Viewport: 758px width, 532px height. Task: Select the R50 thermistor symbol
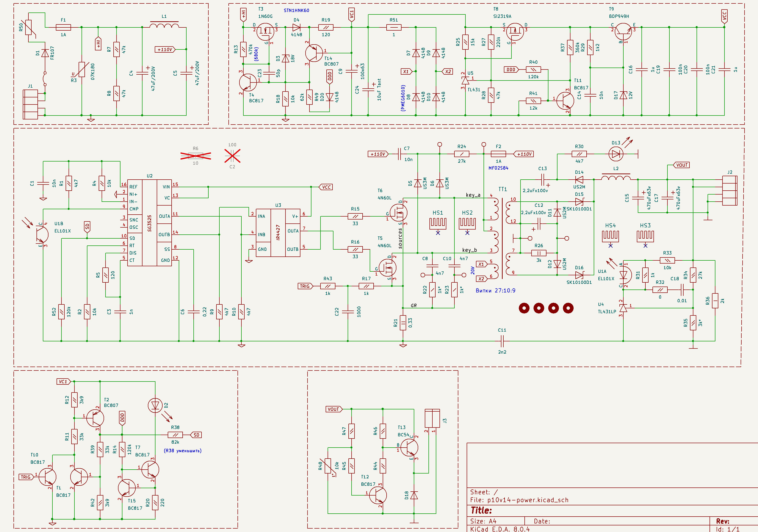tap(29, 27)
